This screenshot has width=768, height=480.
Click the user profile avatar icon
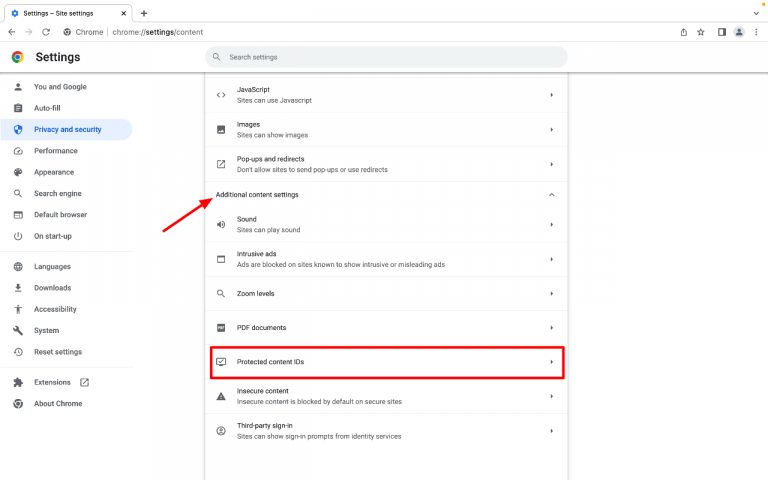click(x=739, y=32)
